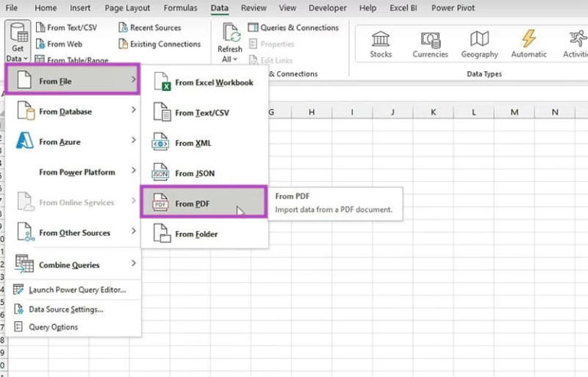Viewport: 588px width, 377px height.
Task: Switch to the Page Layout tab
Action: [127, 8]
